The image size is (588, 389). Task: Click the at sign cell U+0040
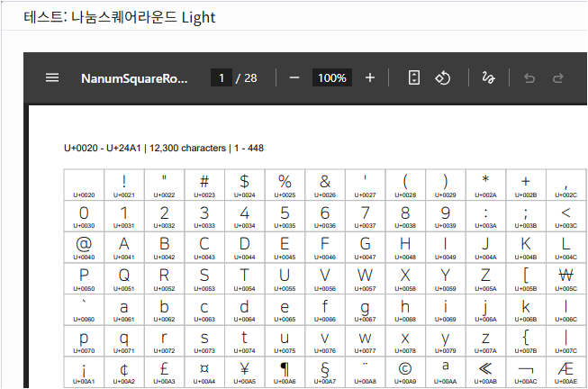[x=84, y=248]
